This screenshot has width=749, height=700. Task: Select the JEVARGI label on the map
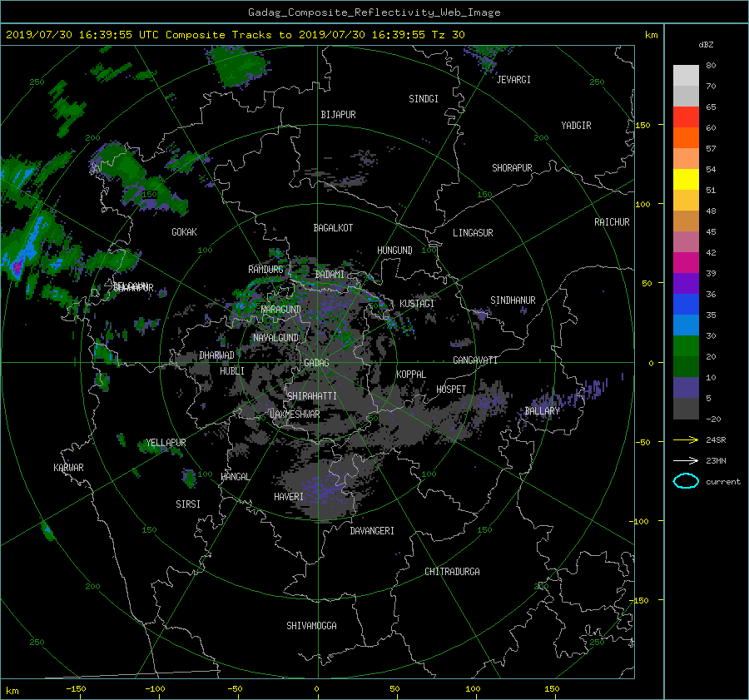(513, 80)
